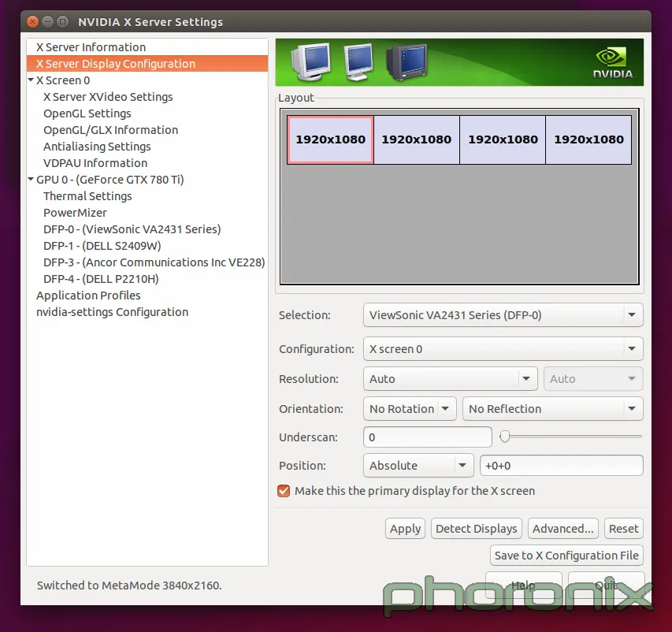Select the third 1920x1080 display in layout
672x632 pixels.
tap(503, 139)
